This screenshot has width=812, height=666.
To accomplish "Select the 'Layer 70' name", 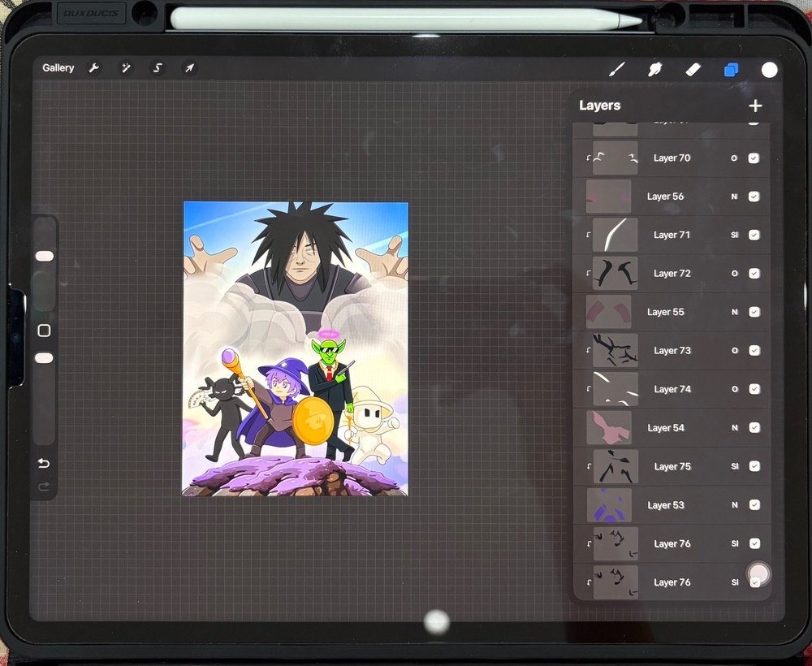I will tap(672, 158).
